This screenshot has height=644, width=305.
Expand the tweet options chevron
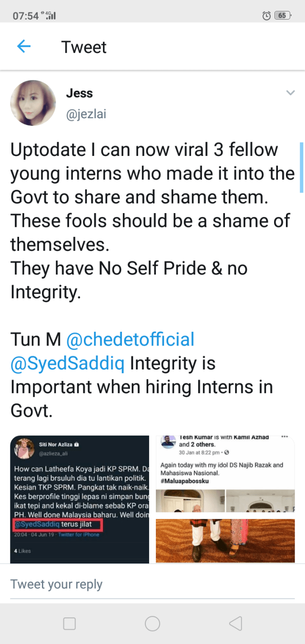(x=290, y=93)
